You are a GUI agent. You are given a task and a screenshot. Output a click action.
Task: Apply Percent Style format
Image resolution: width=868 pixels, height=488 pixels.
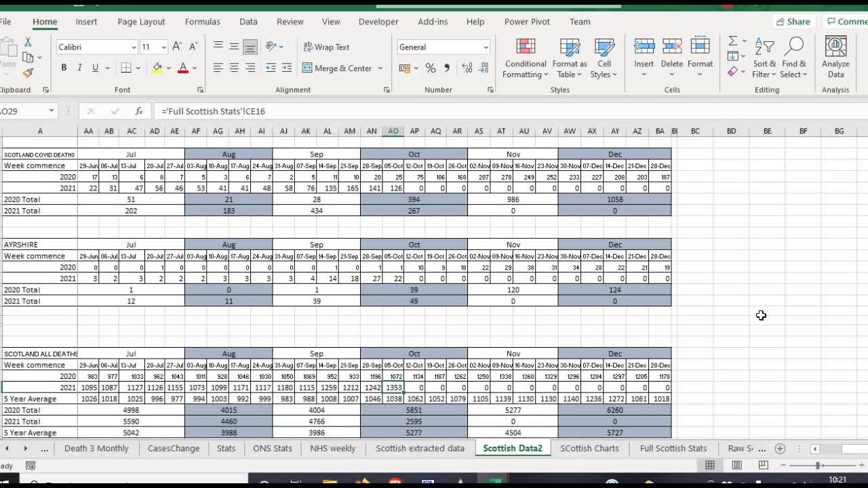point(431,68)
